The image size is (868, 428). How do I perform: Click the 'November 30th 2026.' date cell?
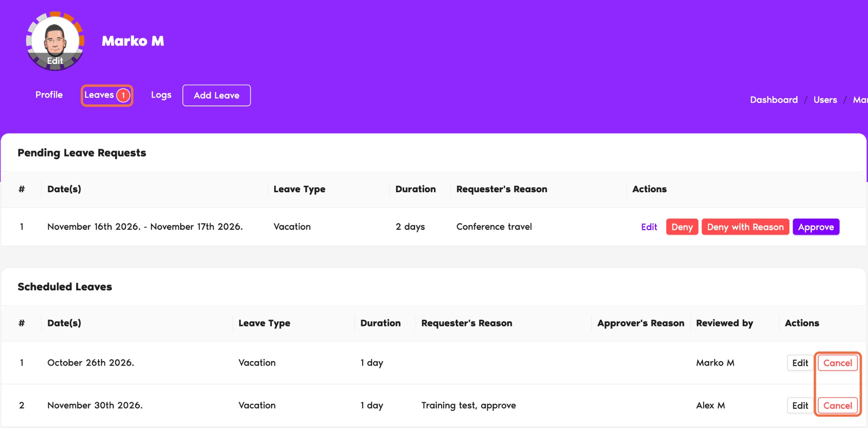[x=95, y=405]
